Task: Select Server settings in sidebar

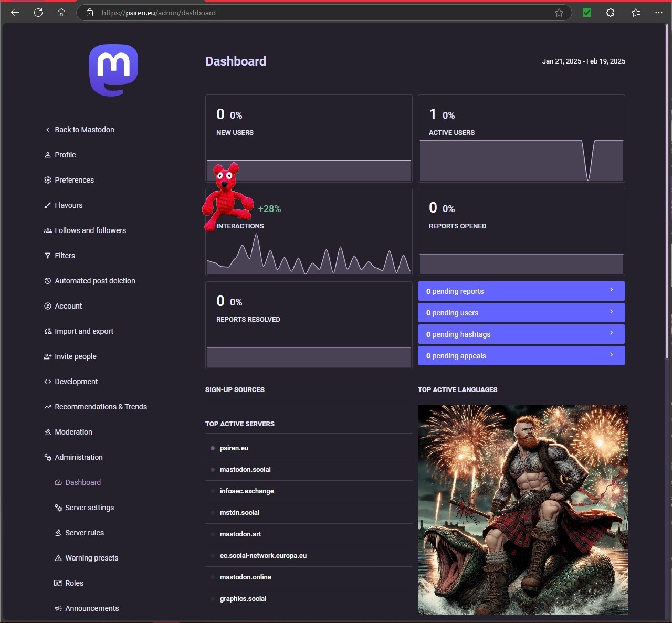Action: (x=89, y=508)
